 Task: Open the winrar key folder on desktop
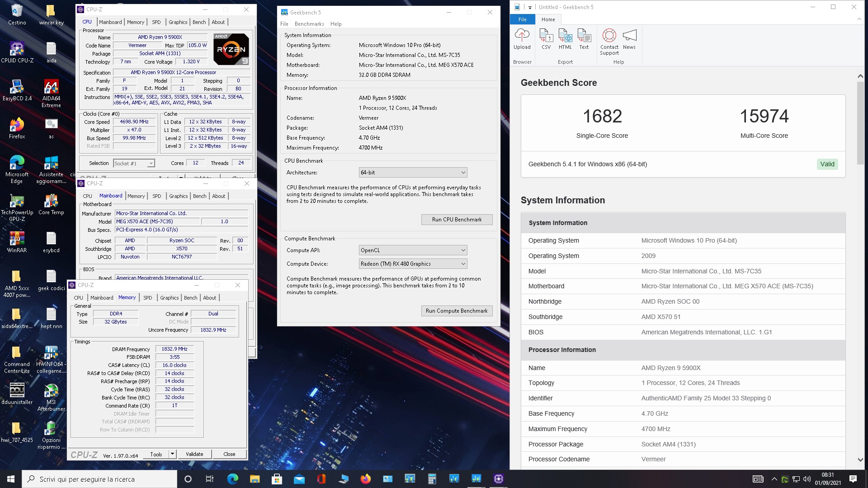pos(51,15)
